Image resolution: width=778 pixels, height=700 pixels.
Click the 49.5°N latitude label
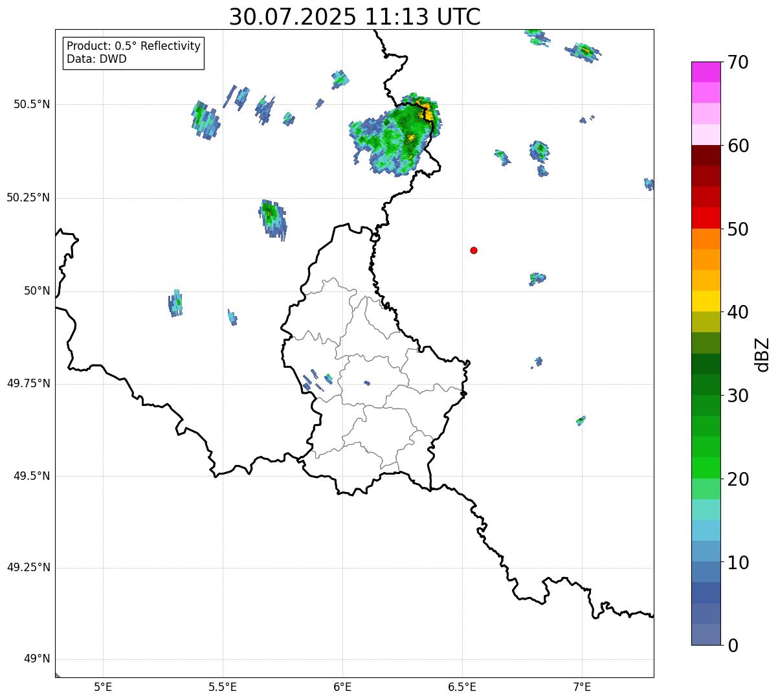pos(32,476)
